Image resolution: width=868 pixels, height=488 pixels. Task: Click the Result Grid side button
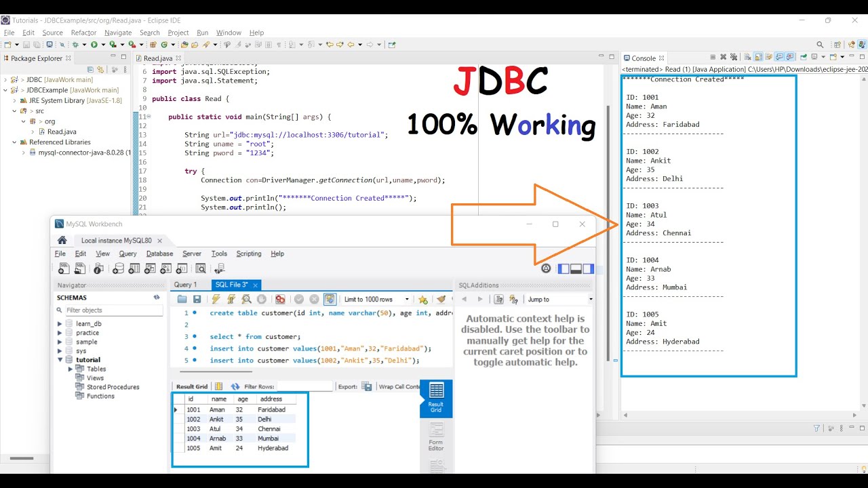436,399
